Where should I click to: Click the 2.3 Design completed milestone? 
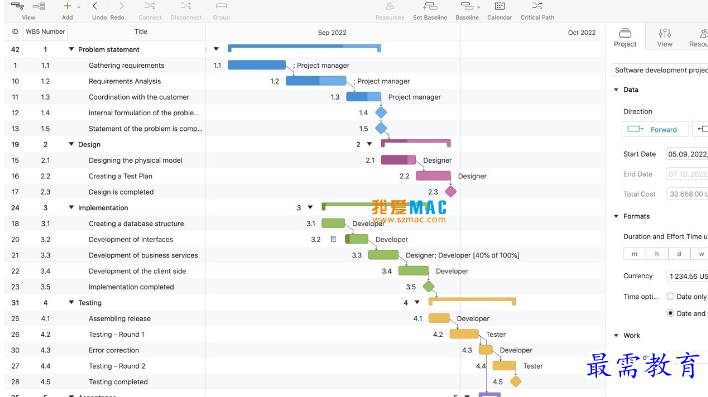(x=451, y=191)
